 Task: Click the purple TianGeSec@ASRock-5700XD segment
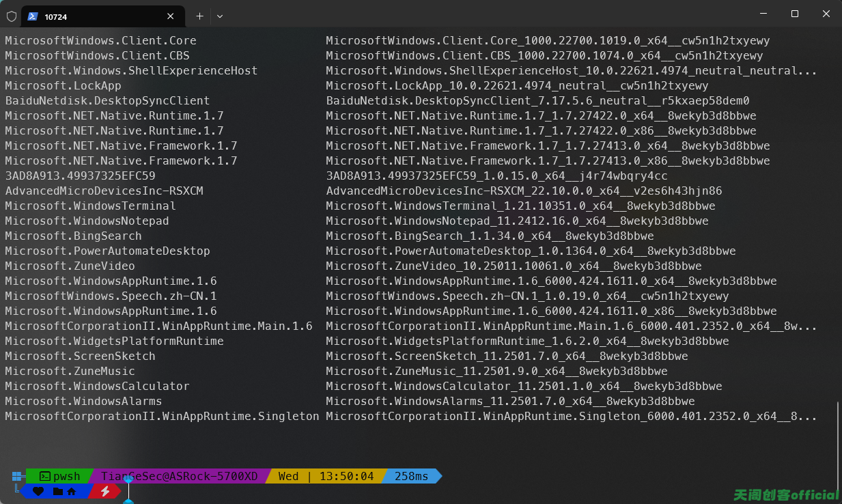(179, 476)
